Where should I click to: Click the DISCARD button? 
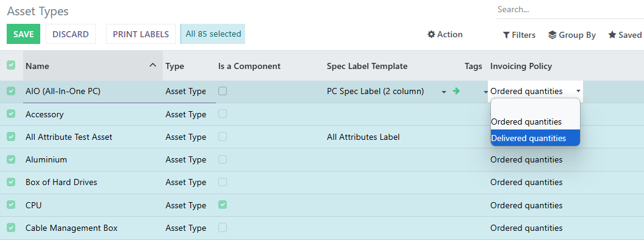pos(71,34)
